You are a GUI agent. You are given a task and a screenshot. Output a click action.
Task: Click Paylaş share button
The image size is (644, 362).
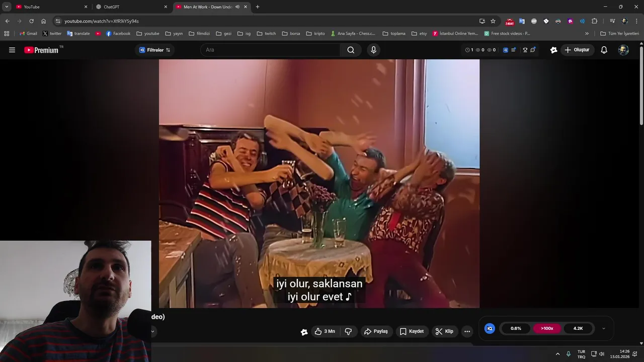pos(376,331)
